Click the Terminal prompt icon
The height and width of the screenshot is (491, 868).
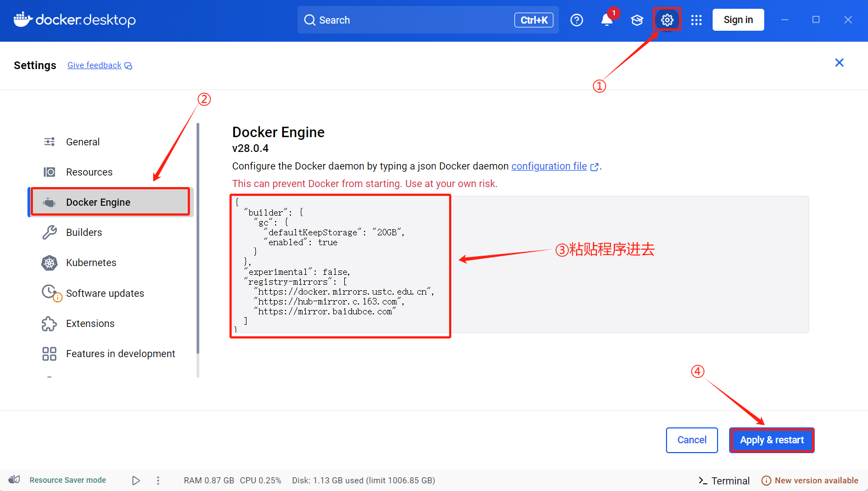(x=703, y=481)
